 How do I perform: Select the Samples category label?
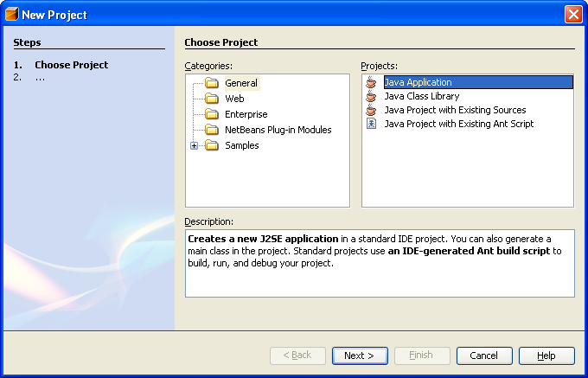(241, 145)
